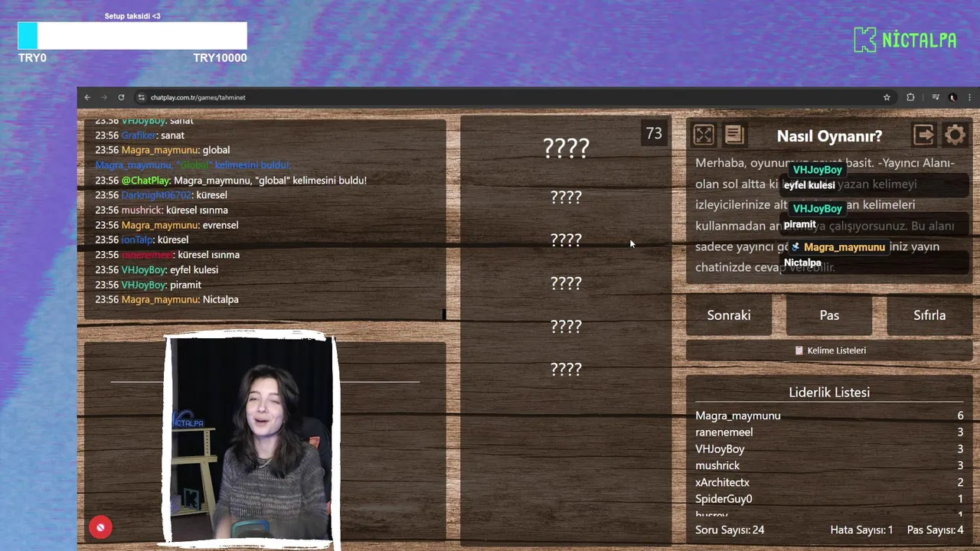
Task: Click chat message Magra_maymunu: global
Action: pyautogui.click(x=162, y=150)
